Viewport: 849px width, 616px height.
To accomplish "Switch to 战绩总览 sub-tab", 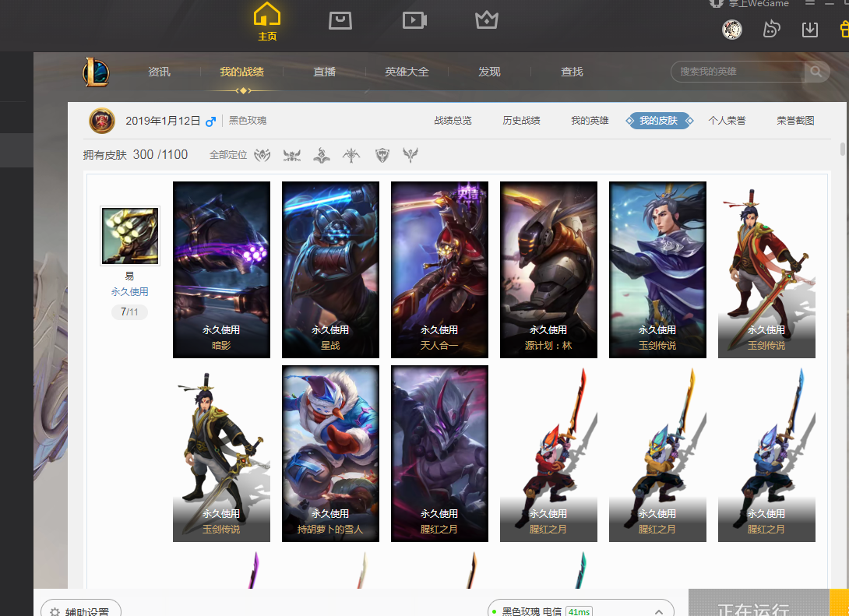I will pyautogui.click(x=453, y=120).
